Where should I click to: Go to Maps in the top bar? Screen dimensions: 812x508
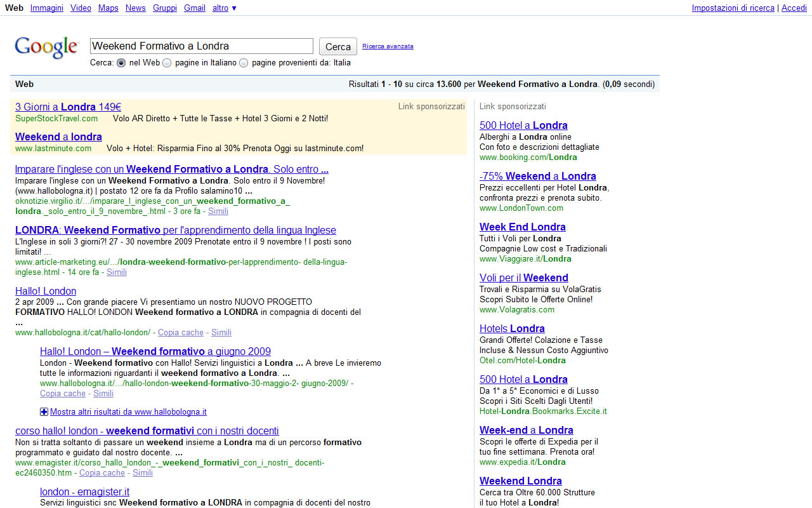108,8
